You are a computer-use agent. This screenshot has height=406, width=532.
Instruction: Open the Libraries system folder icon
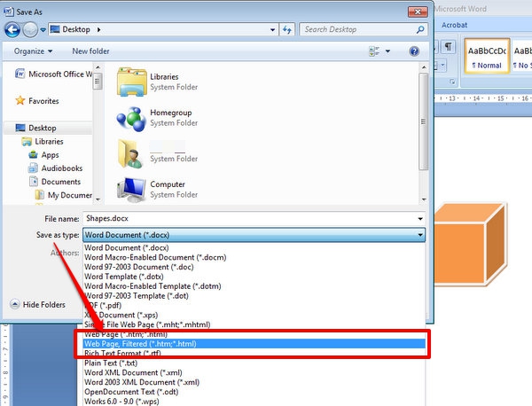[x=131, y=82]
